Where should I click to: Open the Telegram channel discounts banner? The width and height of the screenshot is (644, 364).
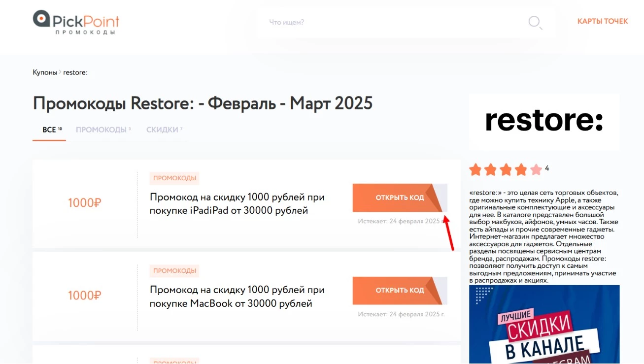pos(544,325)
